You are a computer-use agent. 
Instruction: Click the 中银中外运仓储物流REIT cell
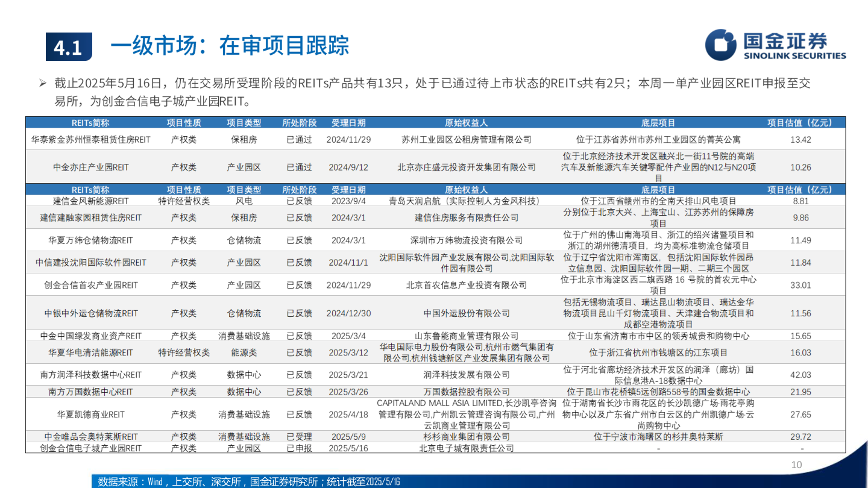[91, 313]
